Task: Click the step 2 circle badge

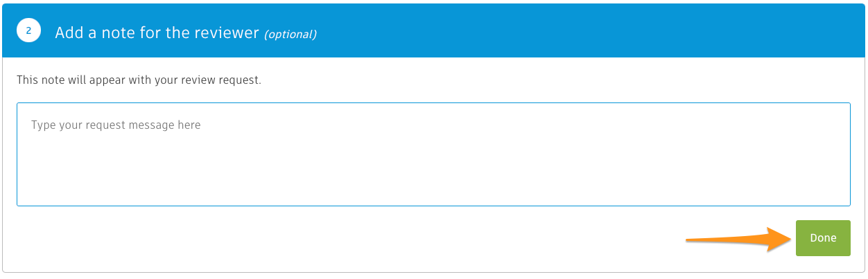Action: click(29, 31)
